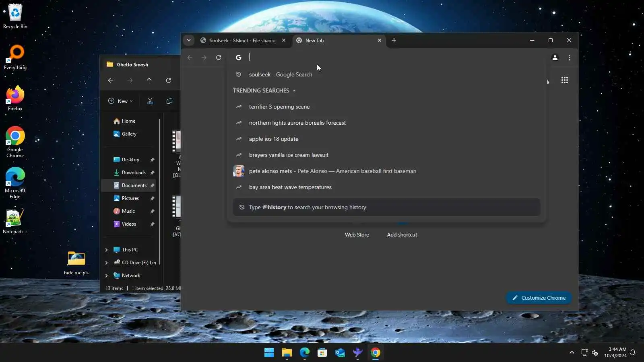Go up one folder in File Explorer
Image resolution: width=644 pixels, height=362 pixels.
point(149,80)
